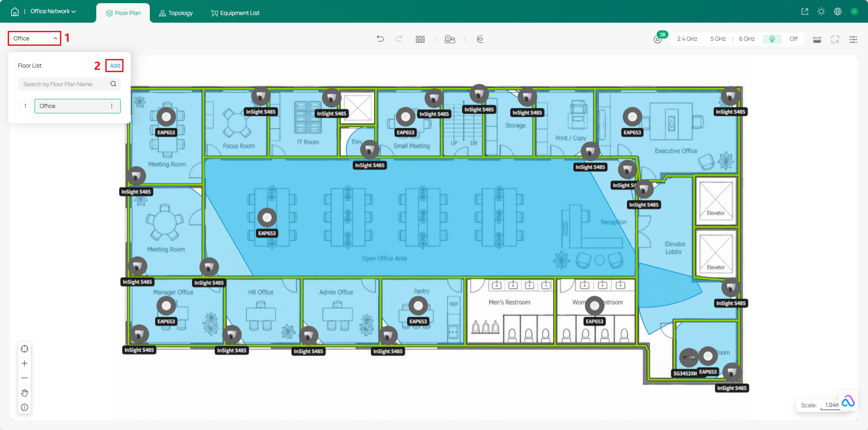The image size is (868, 430).
Task: Focus the Search by Floor Plan Name field
Action: tap(69, 84)
